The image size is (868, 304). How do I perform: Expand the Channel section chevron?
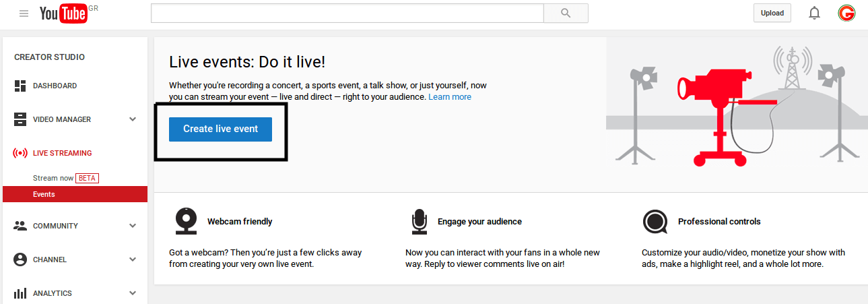click(133, 260)
